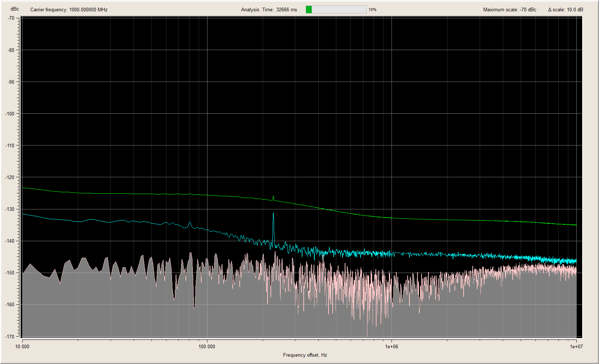Select the -100 tick on the vertical axis

coord(10,114)
